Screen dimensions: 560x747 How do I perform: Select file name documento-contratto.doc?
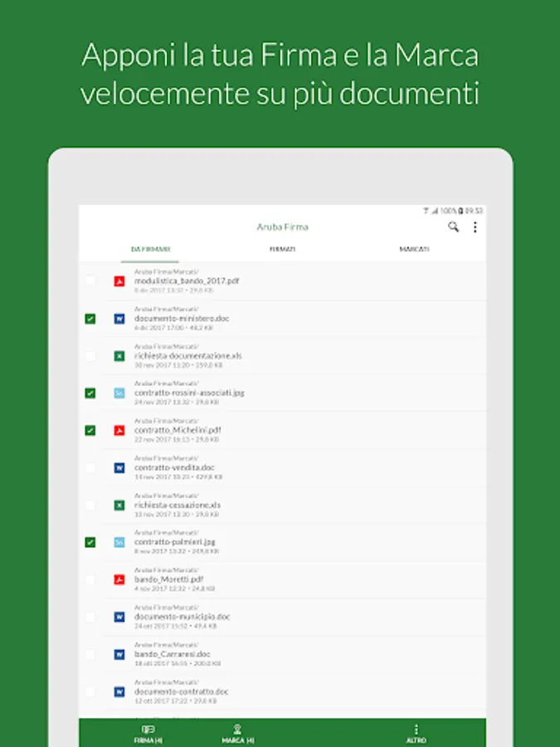[x=182, y=691]
